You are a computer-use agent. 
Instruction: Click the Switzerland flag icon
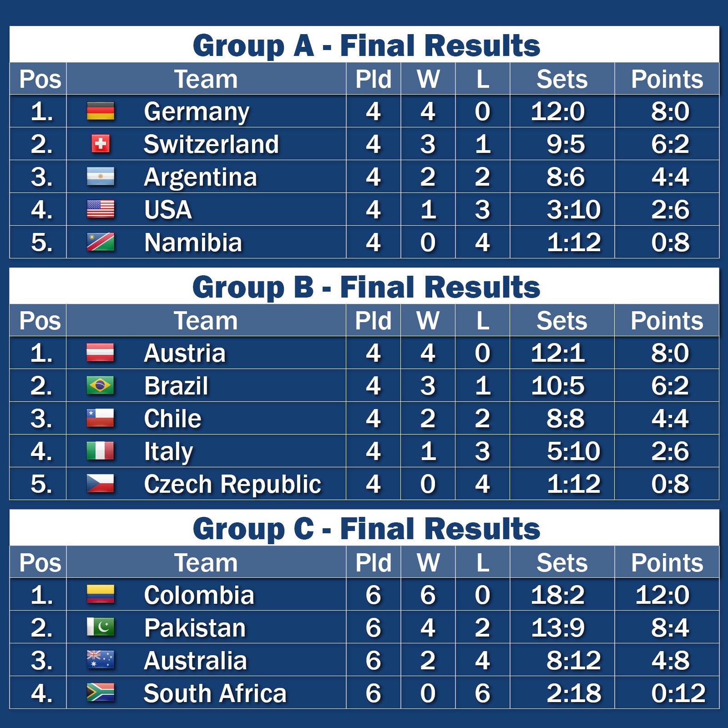(101, 144)
